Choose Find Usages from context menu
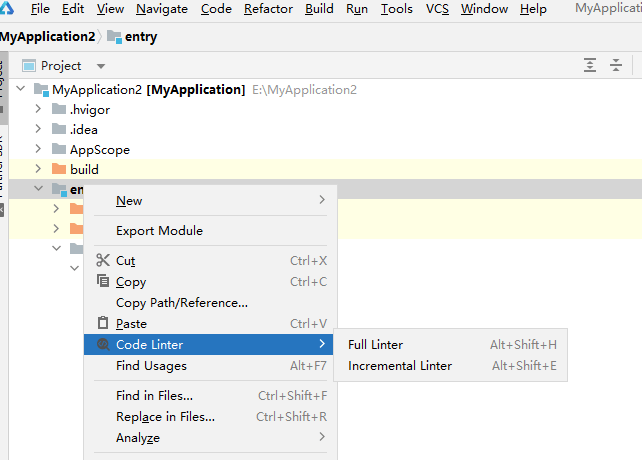 coord(210,365)
